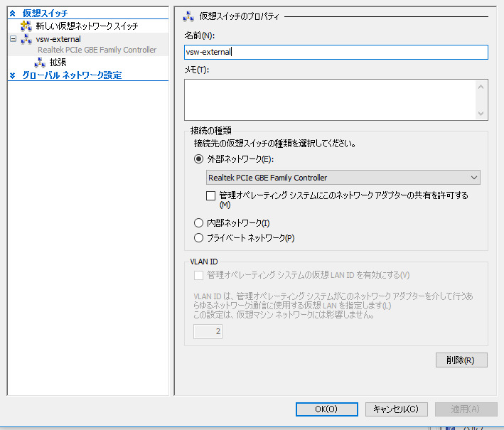
Task: Click the 拡張 extensions icon
Action: click(40, 63)
